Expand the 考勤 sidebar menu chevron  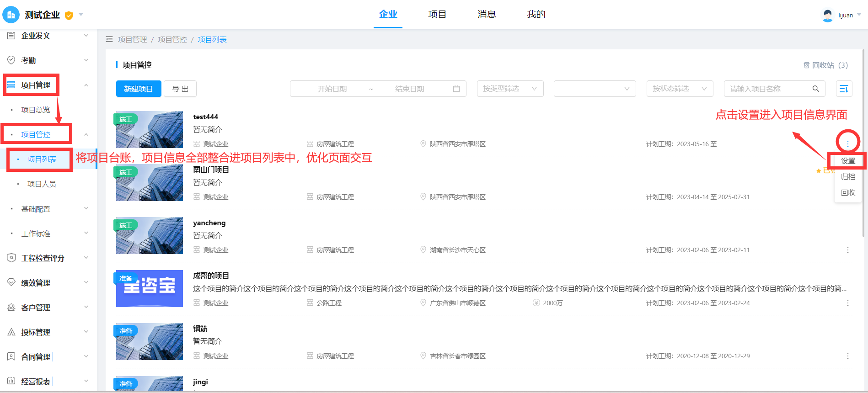(86, 60)
